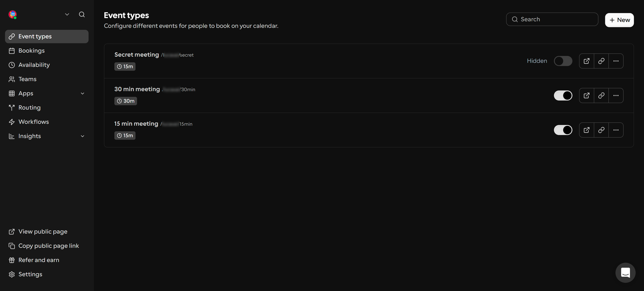Create a New event type
Viewport: 644px width, 291px height.
pyautogui.click(x=619, y=20)
